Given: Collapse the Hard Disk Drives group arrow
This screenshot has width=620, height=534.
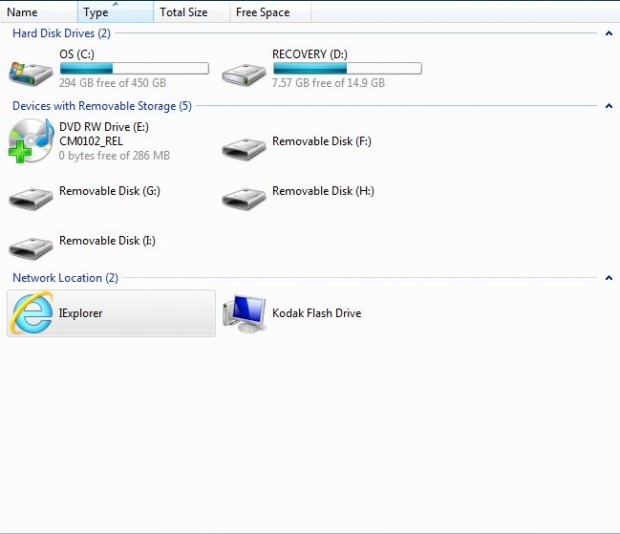Looking at the screenshot, I should click(x=608, y=34).
